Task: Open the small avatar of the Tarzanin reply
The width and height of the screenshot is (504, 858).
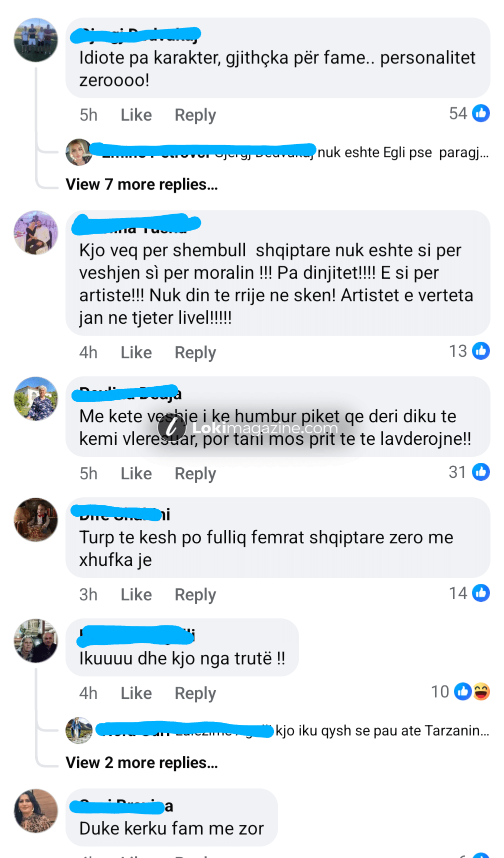Action: tap(79, 730)
